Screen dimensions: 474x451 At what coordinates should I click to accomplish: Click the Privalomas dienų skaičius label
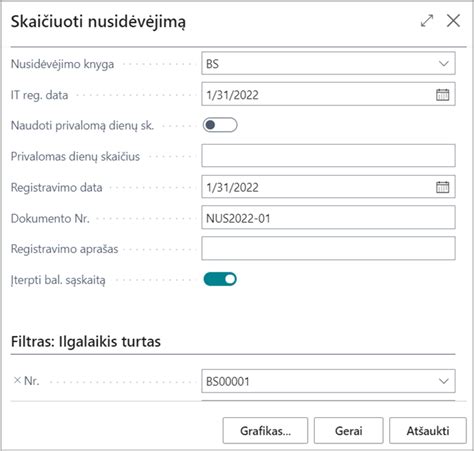pyautogui.click(x=75, y=156)
